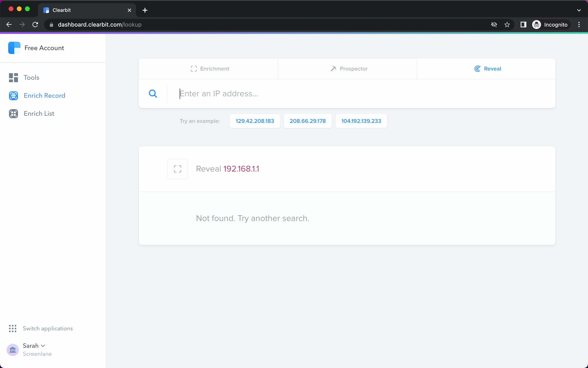
Task: Switch to the Enrichment tab
Action: click(x=208, y=69)
